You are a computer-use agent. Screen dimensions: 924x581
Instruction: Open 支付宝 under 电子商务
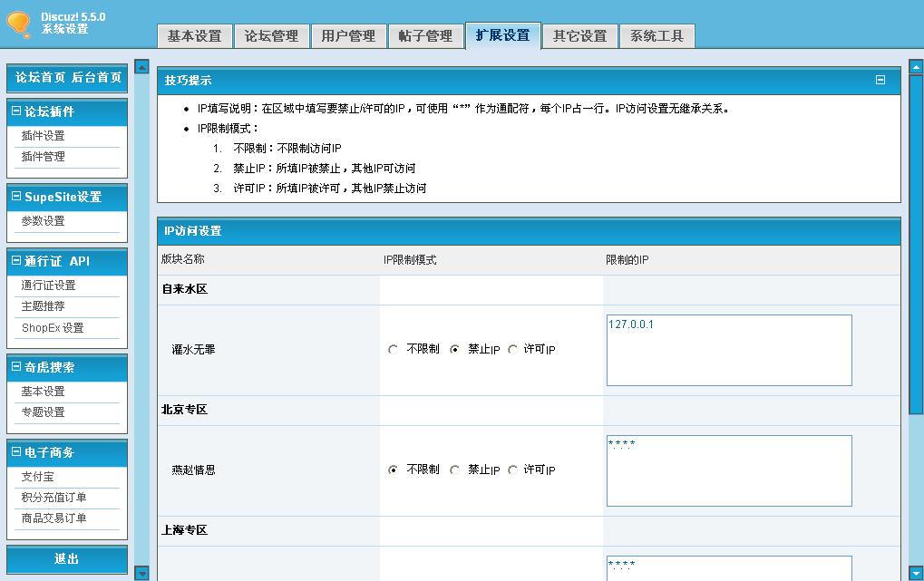pyautogui.click(x=38, y=476)
